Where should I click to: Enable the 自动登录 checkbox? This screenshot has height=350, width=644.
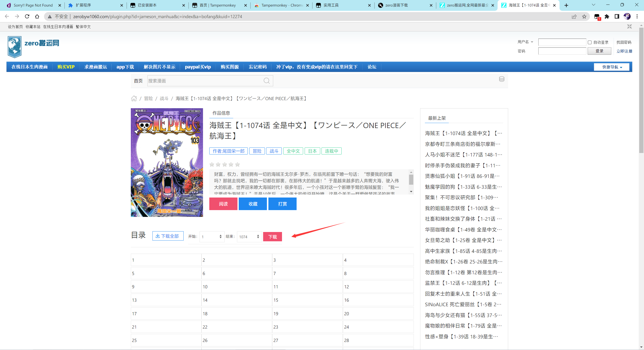tap(590, 42)
